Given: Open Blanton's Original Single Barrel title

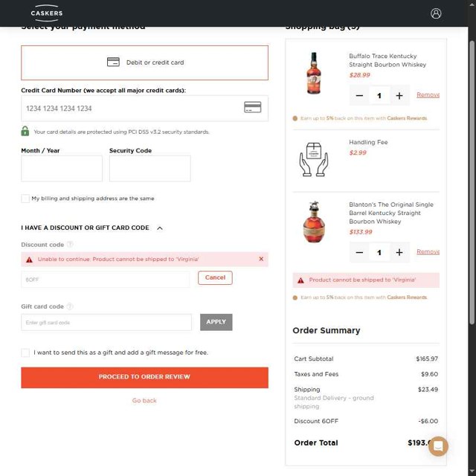Looking at the screenshot, I should point(391,213).
